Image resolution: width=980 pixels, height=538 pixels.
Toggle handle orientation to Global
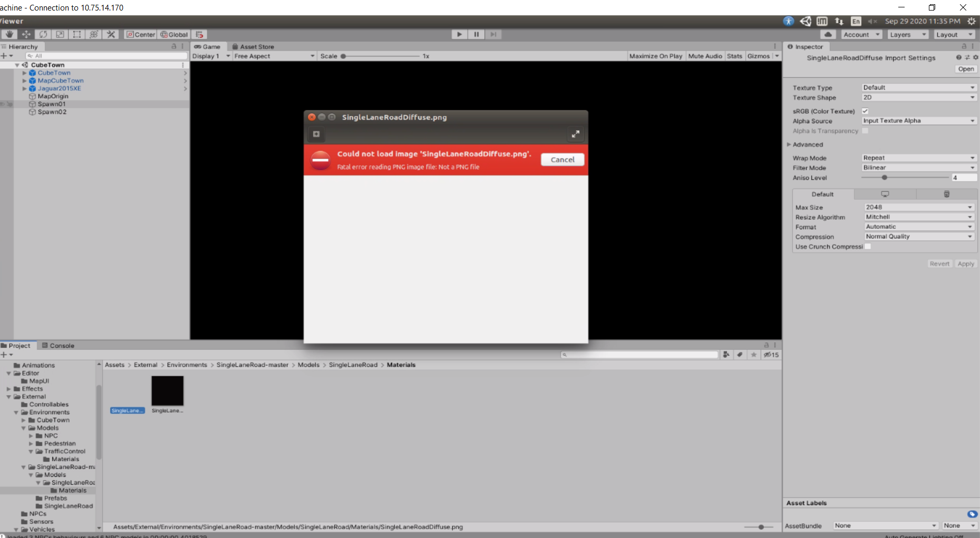(x=173, y=34)
